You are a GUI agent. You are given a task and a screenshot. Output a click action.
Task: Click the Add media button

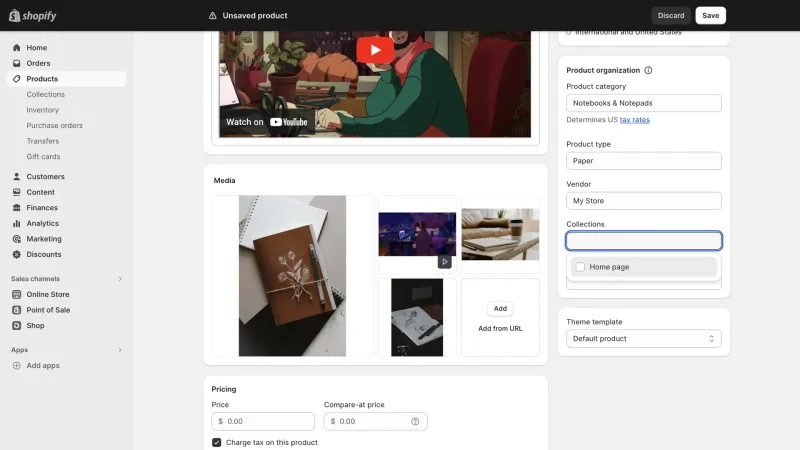click(500, 309)
